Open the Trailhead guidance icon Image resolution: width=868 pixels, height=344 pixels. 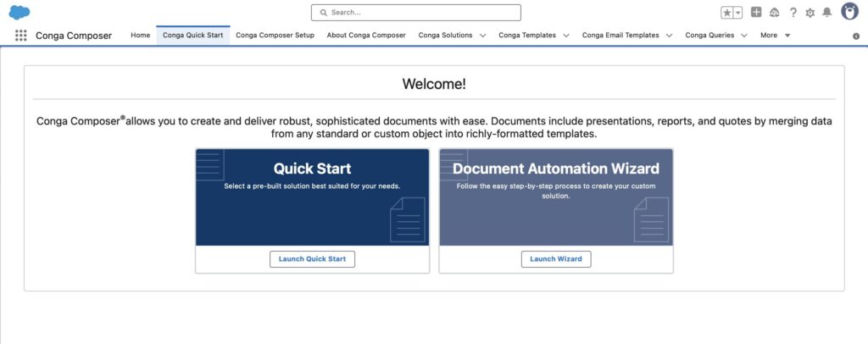775,13
